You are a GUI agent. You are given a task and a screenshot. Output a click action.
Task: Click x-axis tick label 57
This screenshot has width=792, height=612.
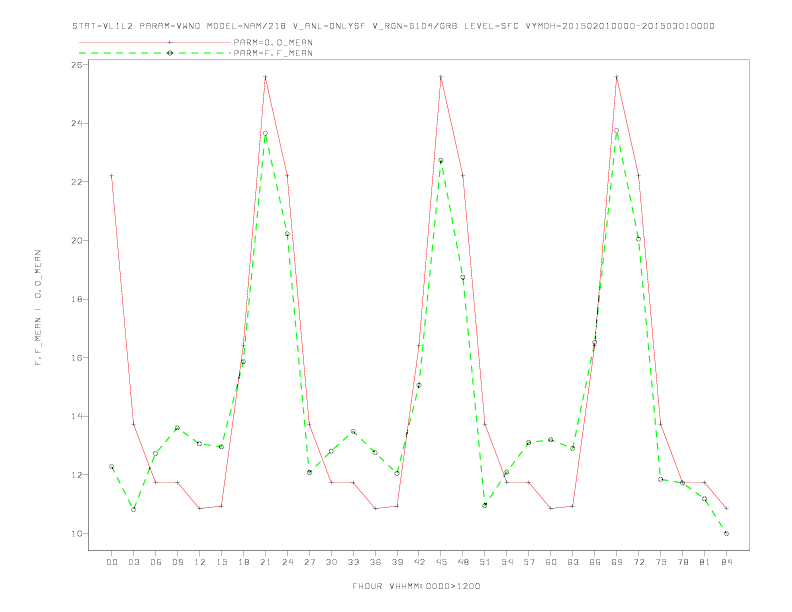click(529, 562)
